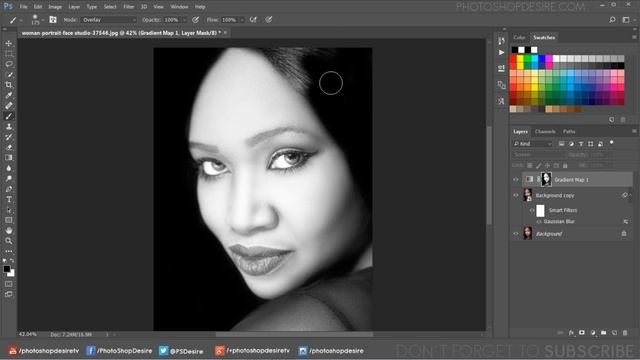Screen dimensions: 640x360
Task: Create a new layer icon
Action: [614, 333]
